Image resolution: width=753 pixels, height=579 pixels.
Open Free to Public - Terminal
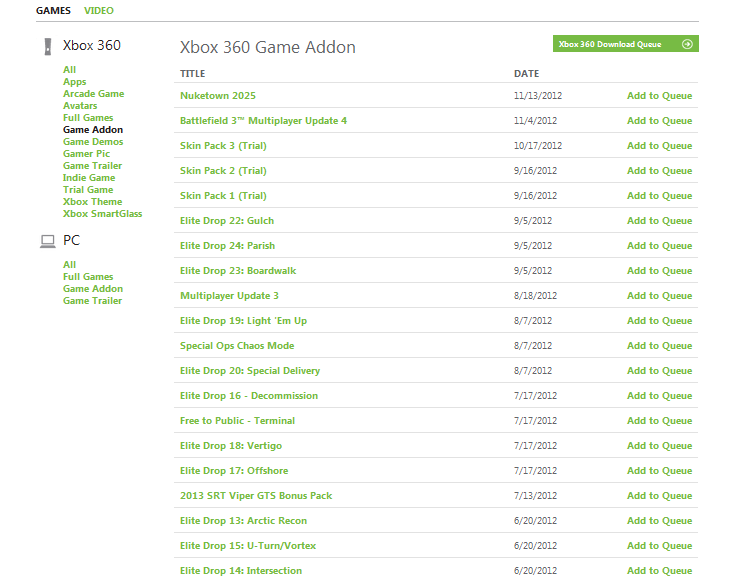pos(237,420)
